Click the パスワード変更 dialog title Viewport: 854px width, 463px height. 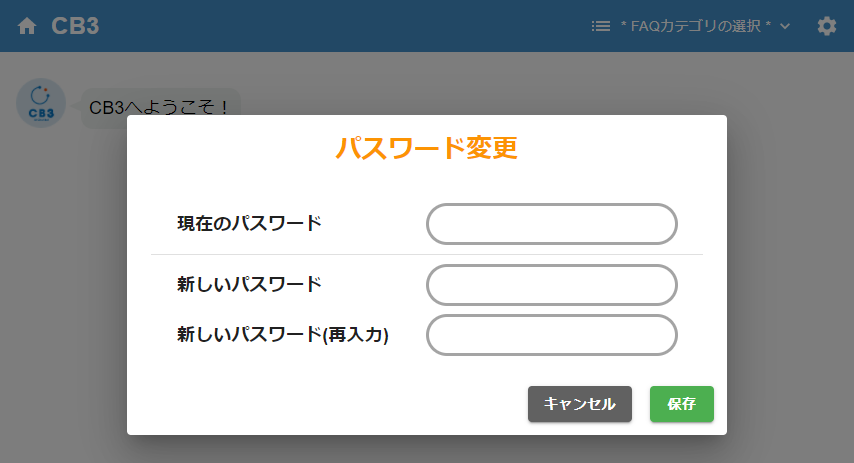pyautogui.click(x=427, y=149)
